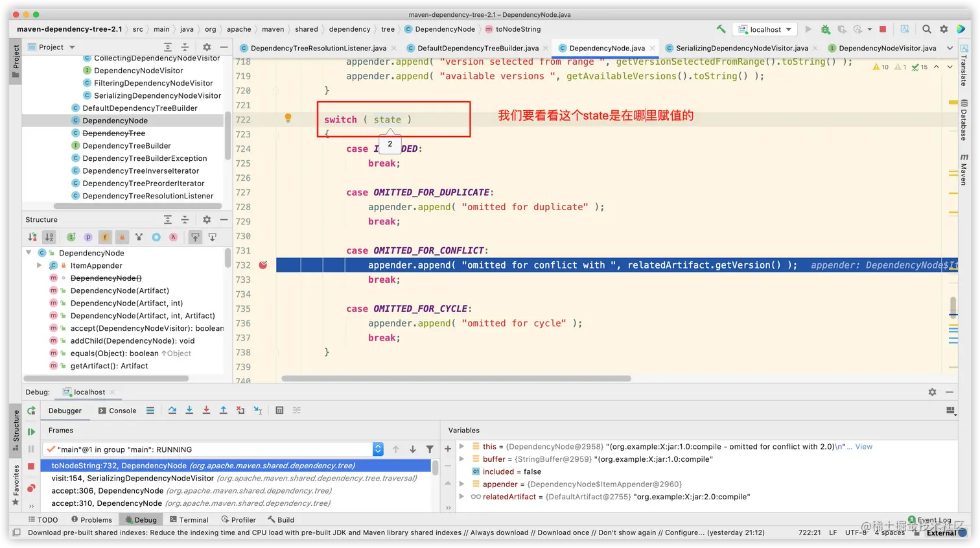
Task: Show hidden editor tabs chevron
Action: pos(950,48)
